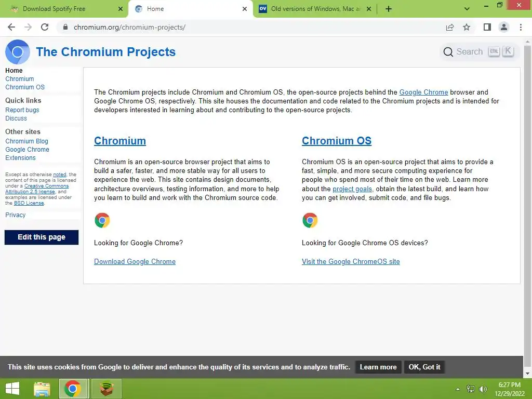The height and width of the screenshot is (399, 532).
Task: Open the BSD License link
Action: click(29, 203)
